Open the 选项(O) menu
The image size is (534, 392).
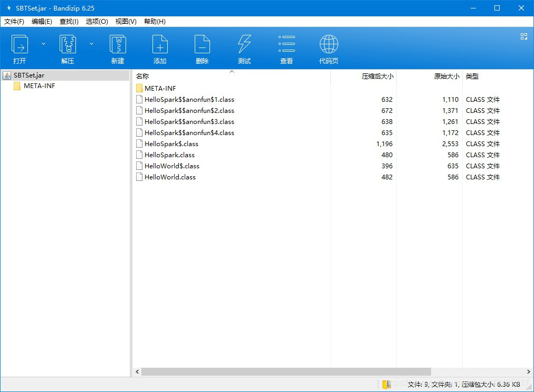click(x=97, y=22)
